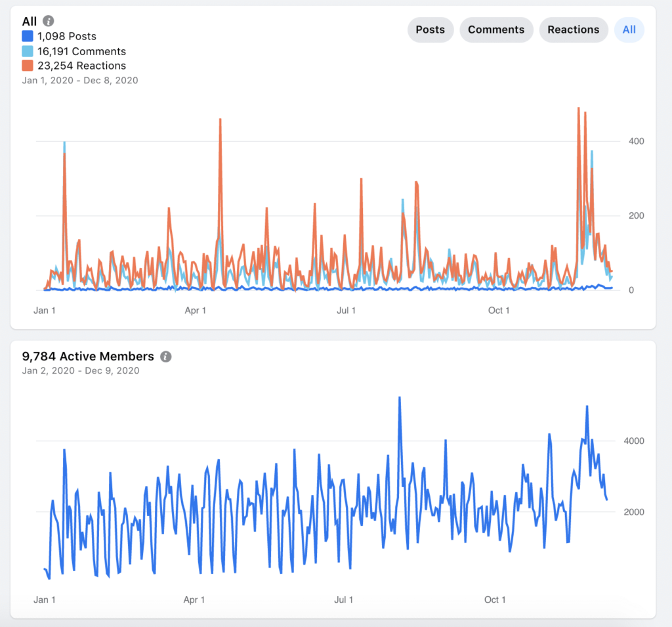This screenshot has height=627, width=672.
Task: Click the light blue Comments legend swatch
Action: tap(28, 51)
